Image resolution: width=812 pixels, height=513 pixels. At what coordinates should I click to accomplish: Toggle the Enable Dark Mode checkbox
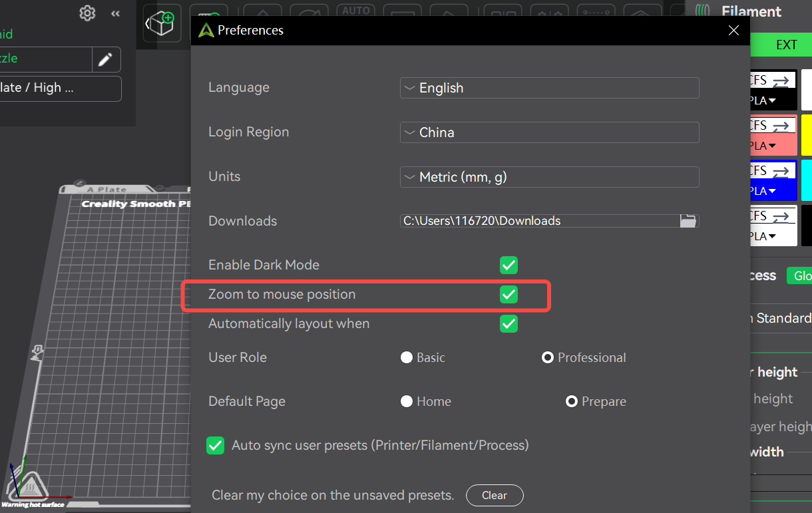click(x=509, y=265)
